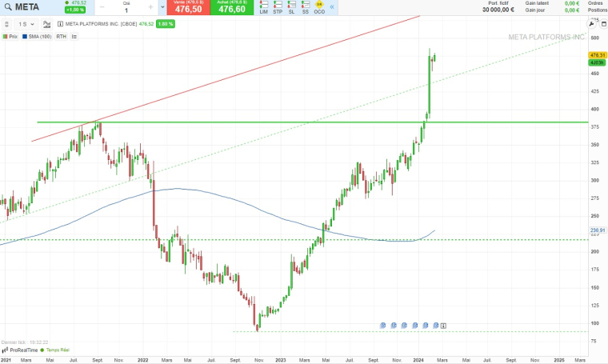Toggle the RTH trading hours option
The image size is (608, 364).
tap(62, 37)
